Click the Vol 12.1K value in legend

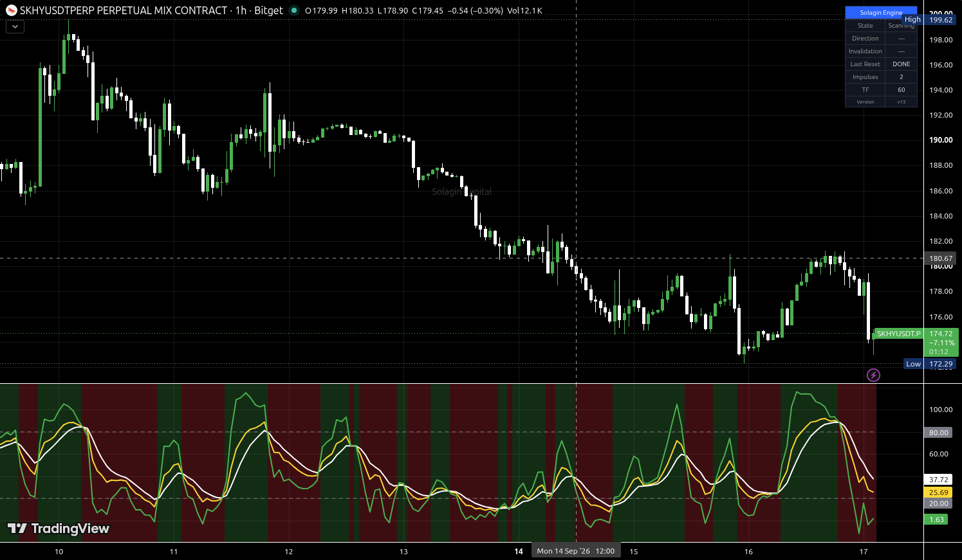524,11
